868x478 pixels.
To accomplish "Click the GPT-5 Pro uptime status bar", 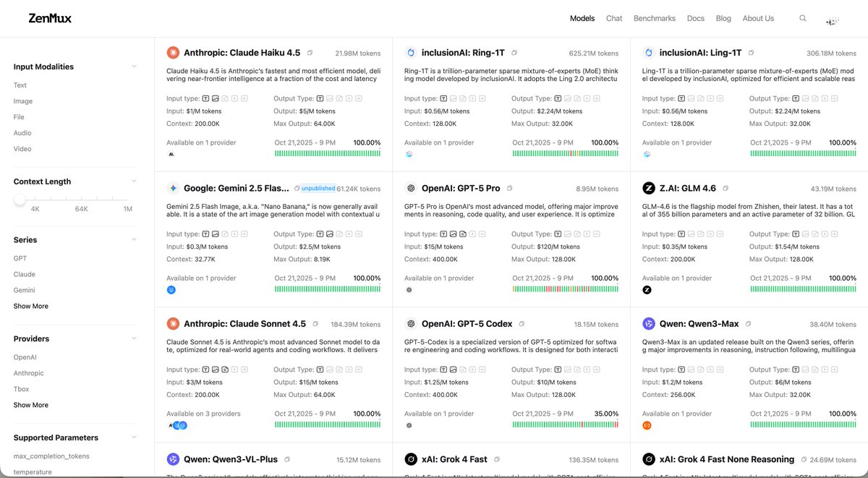I will [x=566, y=290].
